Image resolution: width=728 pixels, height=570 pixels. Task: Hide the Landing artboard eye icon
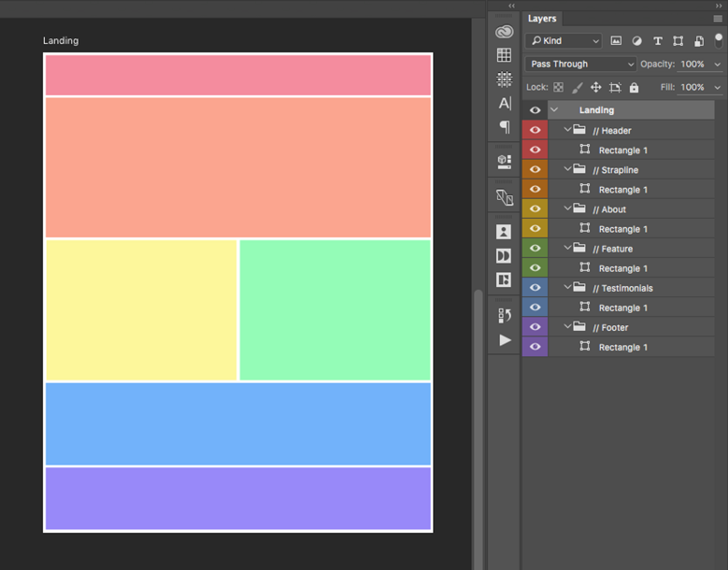[x=535, y=110]
